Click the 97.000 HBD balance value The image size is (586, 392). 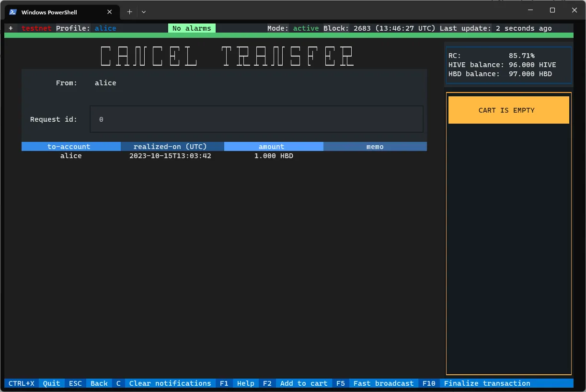[530, 74]
